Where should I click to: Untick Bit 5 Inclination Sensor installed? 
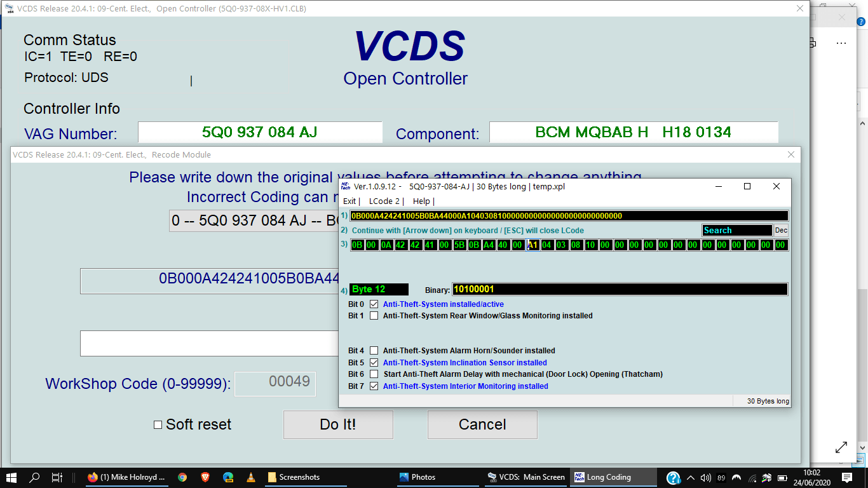[374, 363]
